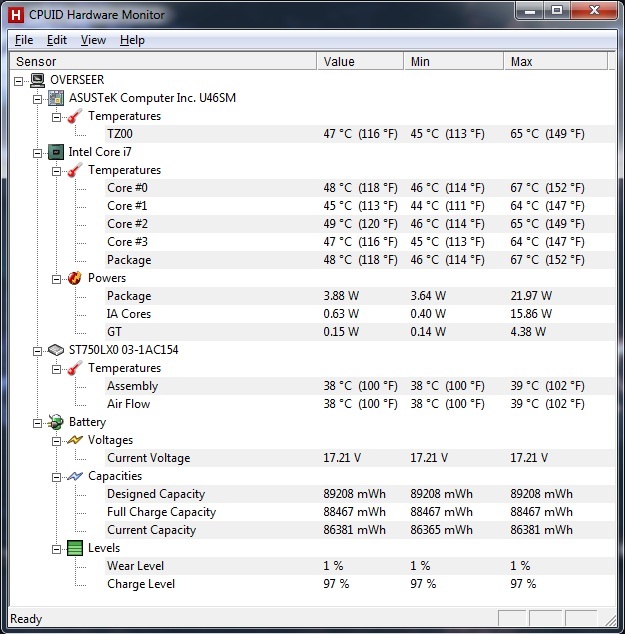
Task: Click the Min column header
Action: [x=454, y=61]
